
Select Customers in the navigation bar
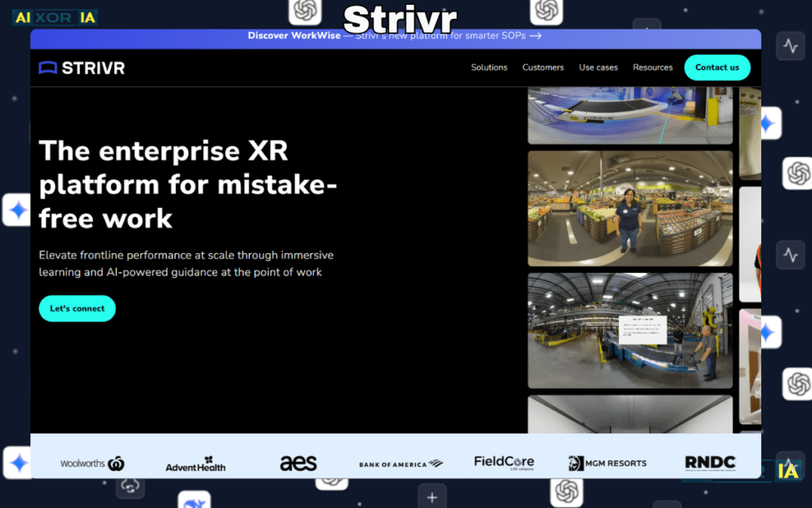(x=543, y=67)
